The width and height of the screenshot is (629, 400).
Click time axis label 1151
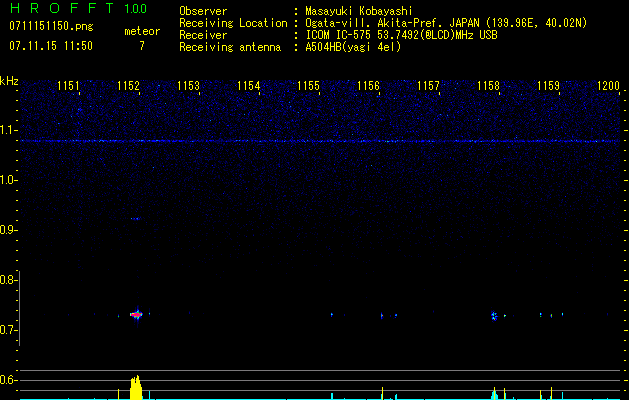point(68,86)
